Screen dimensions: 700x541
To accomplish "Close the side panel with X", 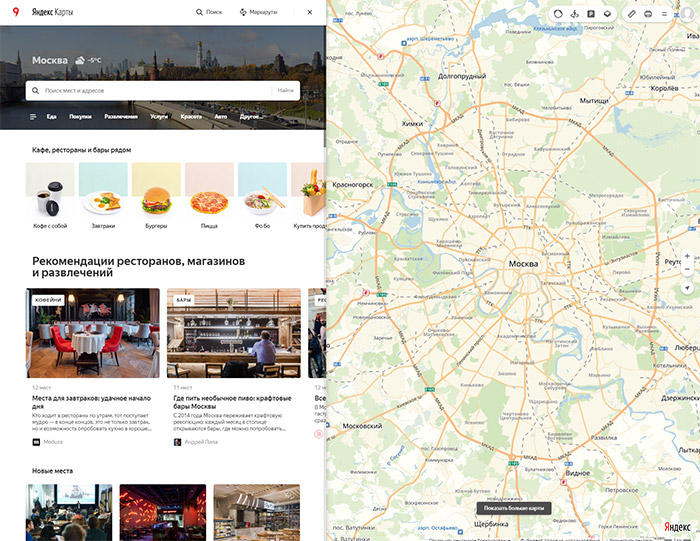I will coord(310,12).
